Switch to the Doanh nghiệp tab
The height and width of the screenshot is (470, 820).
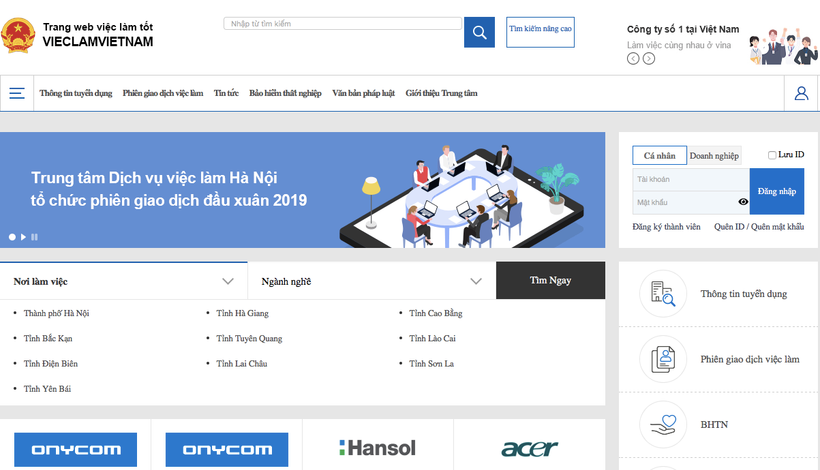pos(713,156)
